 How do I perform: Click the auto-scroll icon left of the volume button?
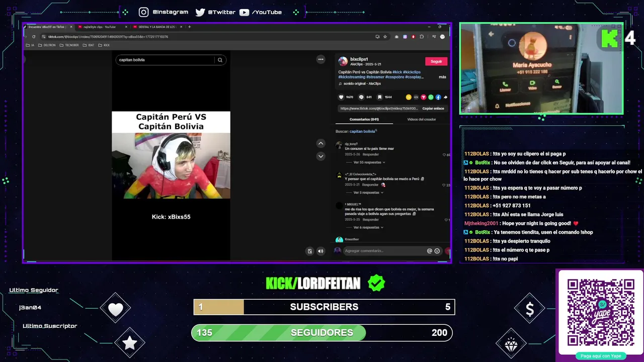[310, 251]
